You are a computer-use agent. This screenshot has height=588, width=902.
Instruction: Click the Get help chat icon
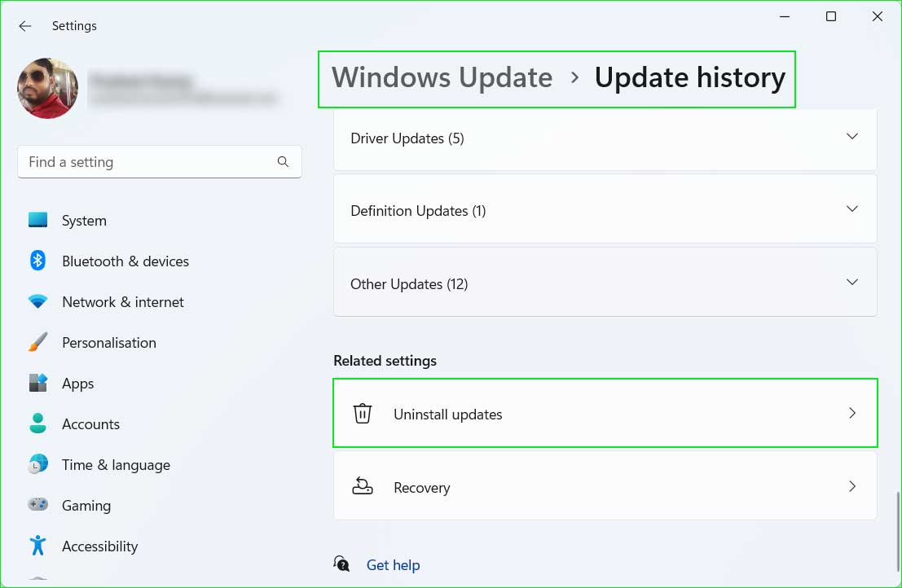[341, 564]
